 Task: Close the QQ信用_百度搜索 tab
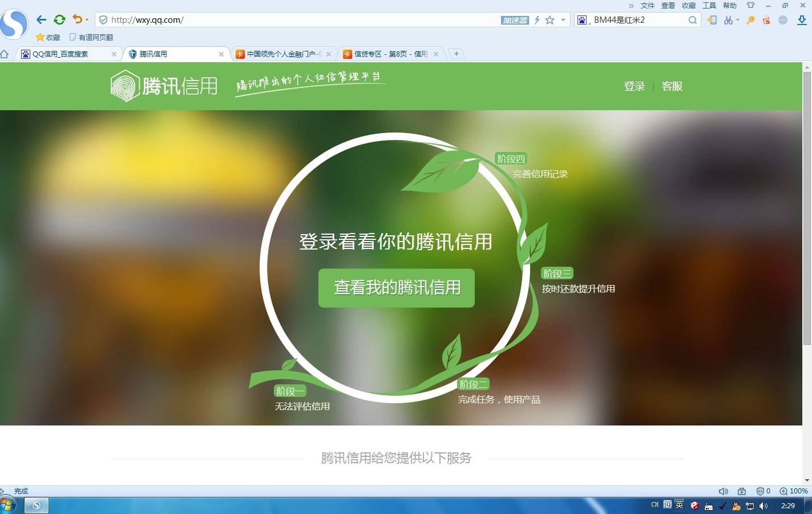tap(114, 54)
